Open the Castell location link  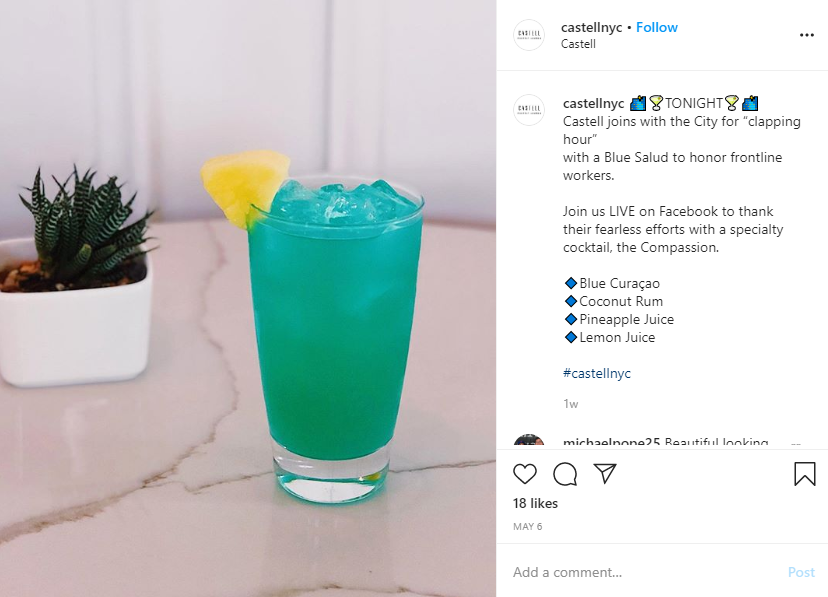[578, 44]
